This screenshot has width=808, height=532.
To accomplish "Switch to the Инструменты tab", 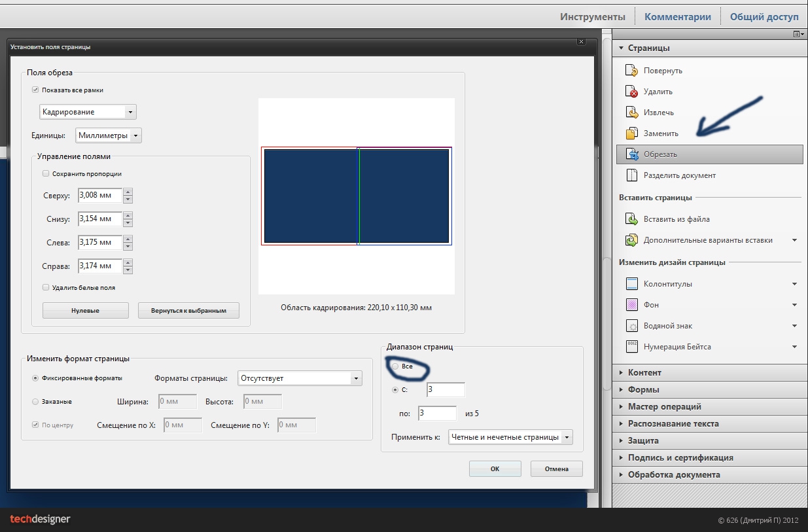I will [593, 17].
